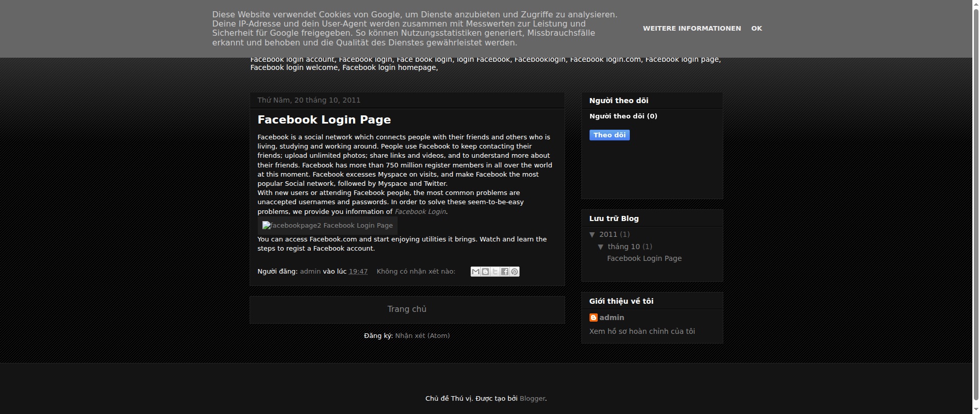Go to Trang chủ home link
The width and height of the screenshot is (980, 414).
point(407,309)
